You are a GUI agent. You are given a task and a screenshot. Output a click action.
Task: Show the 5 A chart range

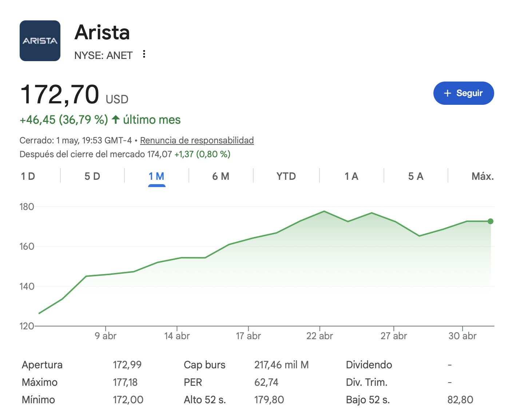[416, 177]
